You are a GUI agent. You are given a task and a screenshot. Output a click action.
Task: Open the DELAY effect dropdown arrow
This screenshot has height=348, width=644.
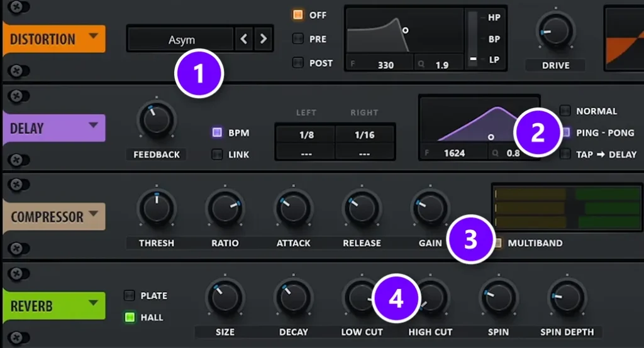tap(93, 125)
